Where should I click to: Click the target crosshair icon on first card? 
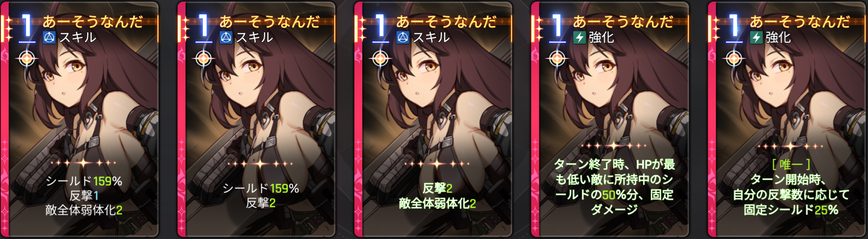[x=27, y=59]
